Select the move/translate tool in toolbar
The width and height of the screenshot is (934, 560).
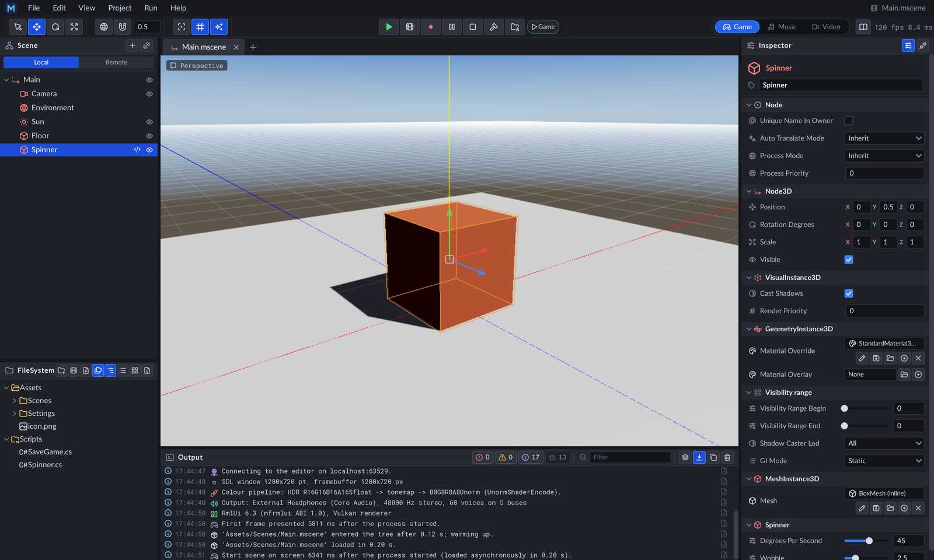[37, 27]
